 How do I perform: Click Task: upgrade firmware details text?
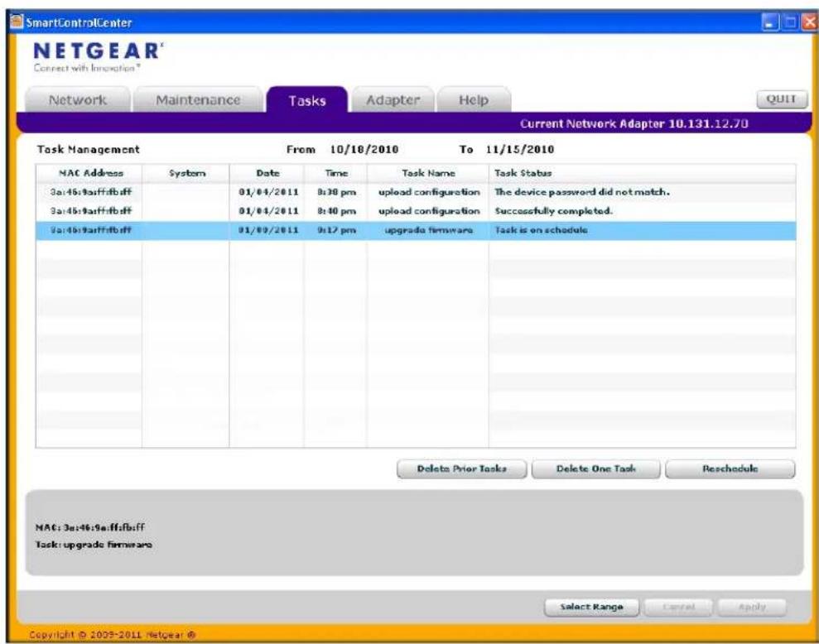point(94,544)
